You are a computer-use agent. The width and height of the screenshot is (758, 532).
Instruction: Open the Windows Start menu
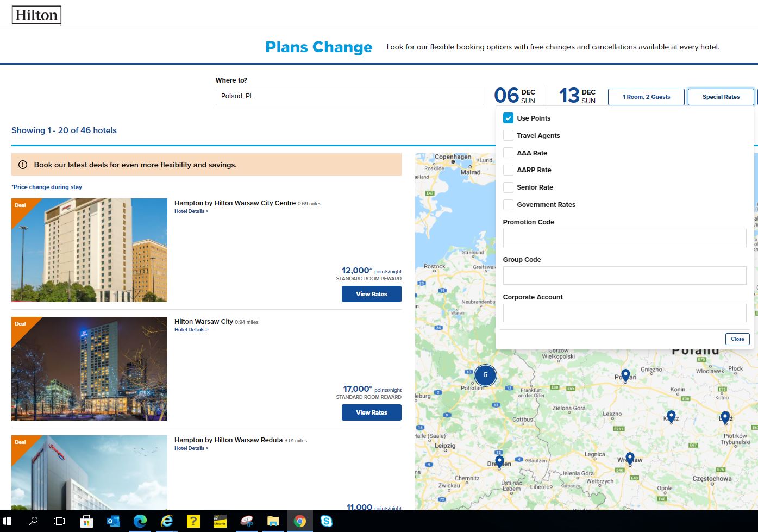pos(8,521)
